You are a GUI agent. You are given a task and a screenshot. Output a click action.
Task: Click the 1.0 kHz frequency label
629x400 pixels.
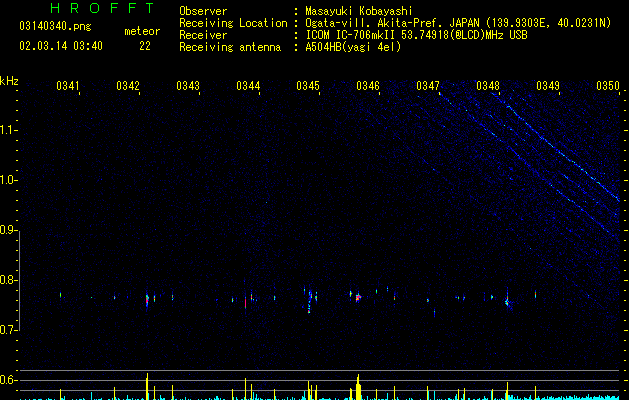(7, 180)
